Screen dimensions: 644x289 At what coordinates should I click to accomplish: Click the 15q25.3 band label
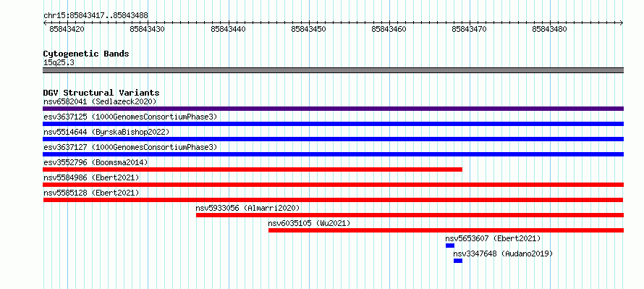(x=59, y=63)
